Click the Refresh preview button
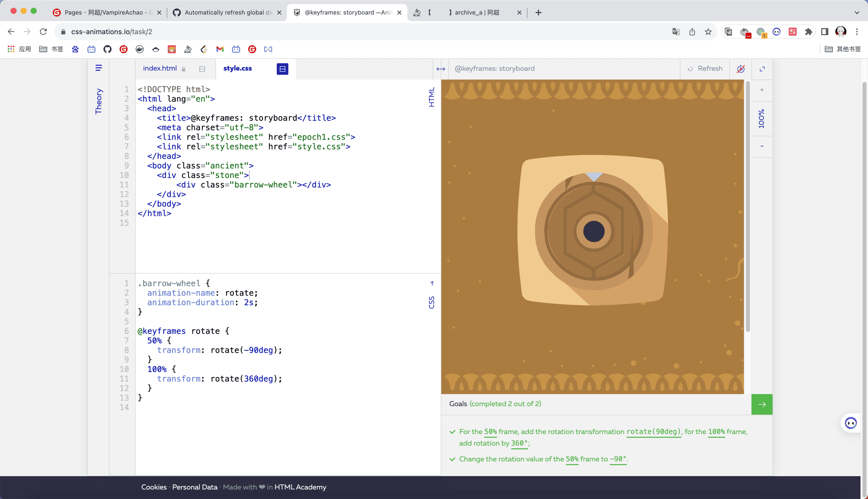 pos(705,69)
